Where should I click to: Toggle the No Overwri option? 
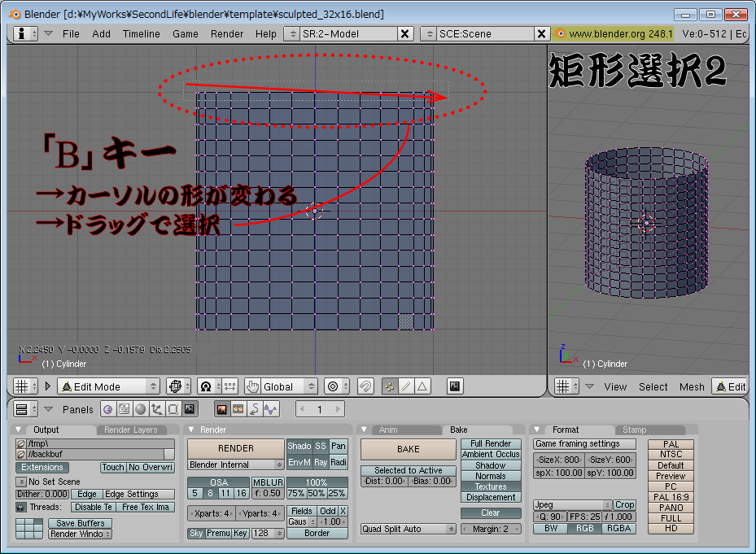point(151,467)
